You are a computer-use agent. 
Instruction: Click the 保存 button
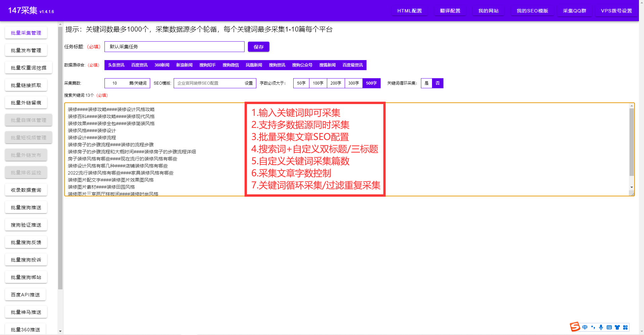[258, 47]
